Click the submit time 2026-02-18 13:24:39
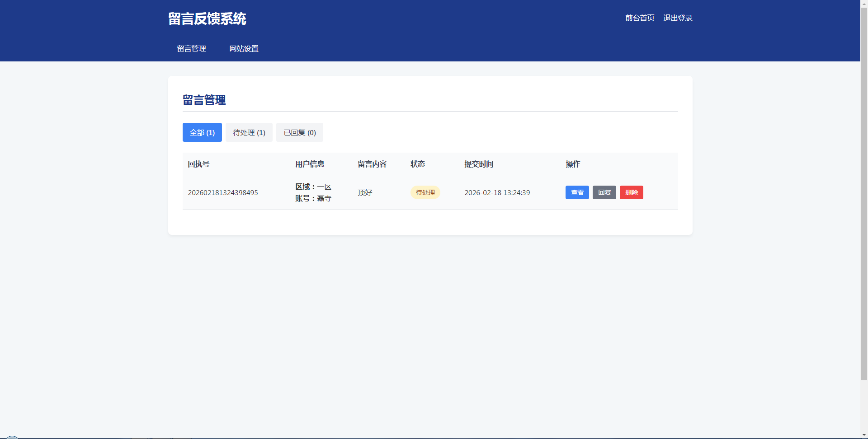 497,193
